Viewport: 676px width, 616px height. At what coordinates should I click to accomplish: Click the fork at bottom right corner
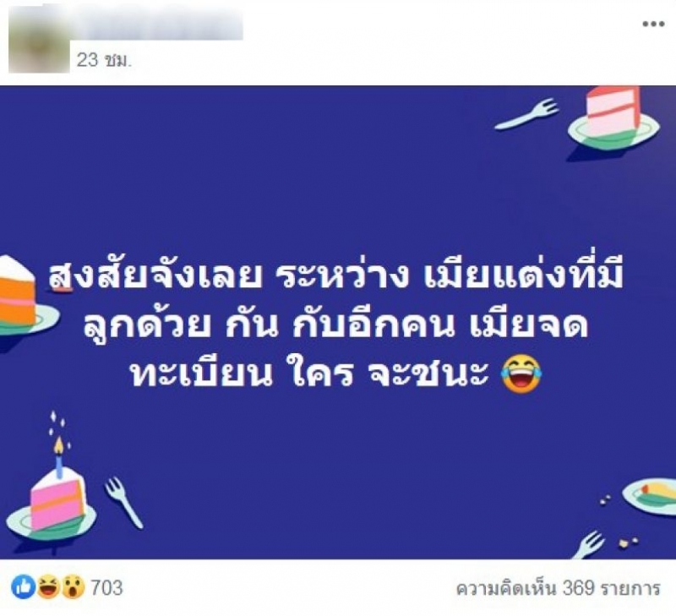pyautogui.click(x=589, y=545)
